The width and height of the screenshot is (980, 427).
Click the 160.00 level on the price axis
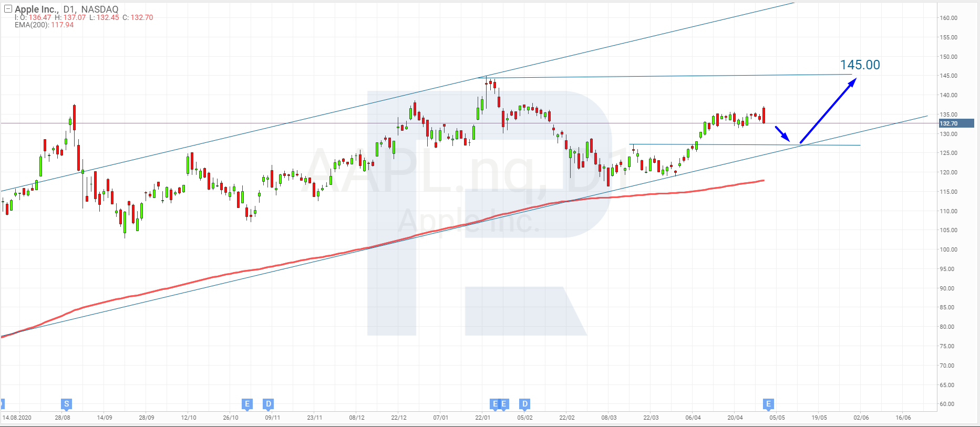point(948,18)
